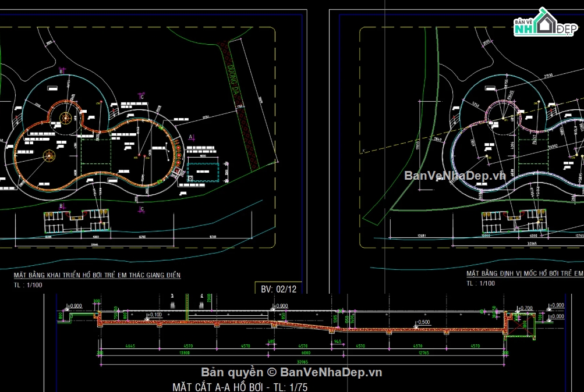
Task: Select the MẶT CẮT A-A HỒ BƠI title
Action: click(x=240, y=386)
